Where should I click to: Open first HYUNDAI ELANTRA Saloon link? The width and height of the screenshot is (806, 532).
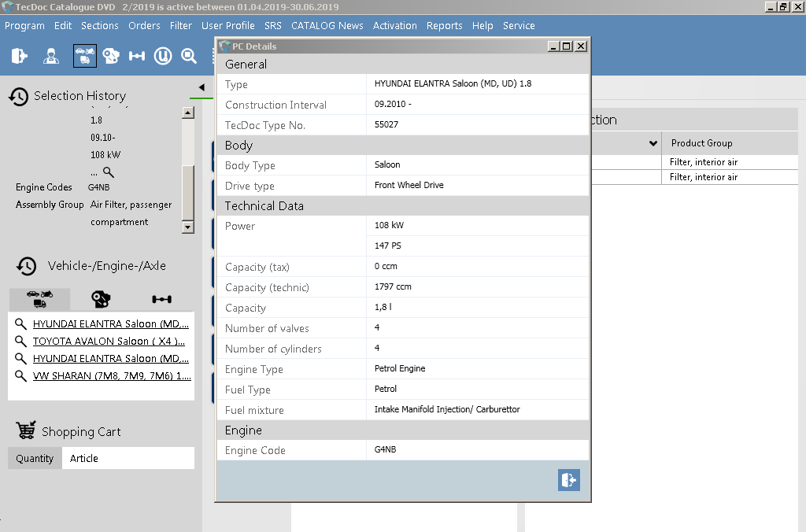(111, 323)
